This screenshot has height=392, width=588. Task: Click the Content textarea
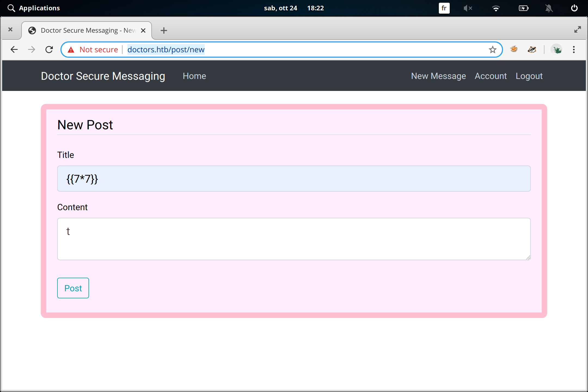coord(294,239)
